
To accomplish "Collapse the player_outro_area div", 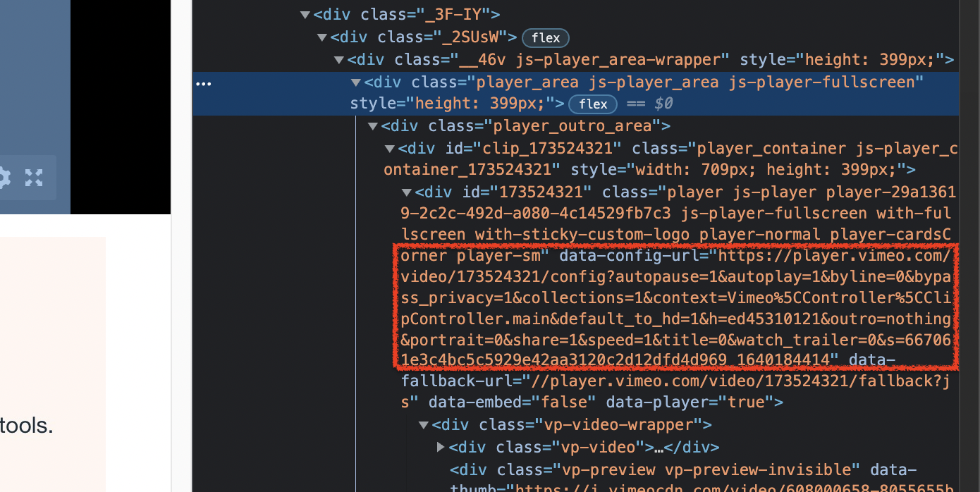I will pyautogui.click(x=372, y=126).
